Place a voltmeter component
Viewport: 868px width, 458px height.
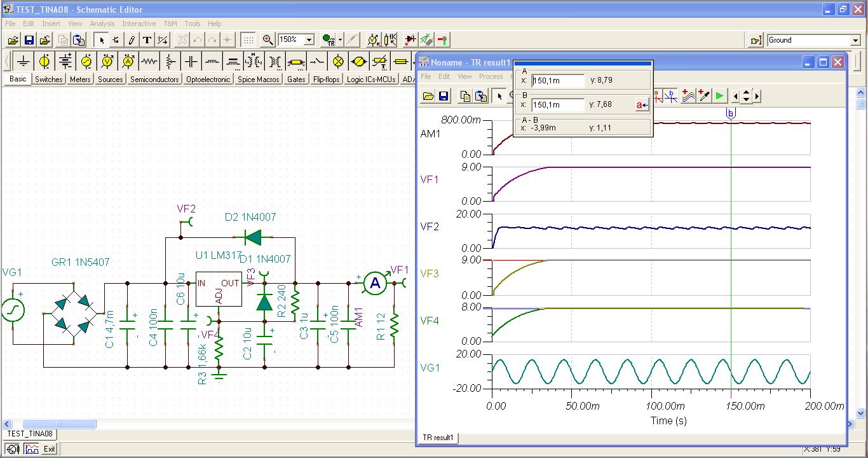[x=107, y=62]
